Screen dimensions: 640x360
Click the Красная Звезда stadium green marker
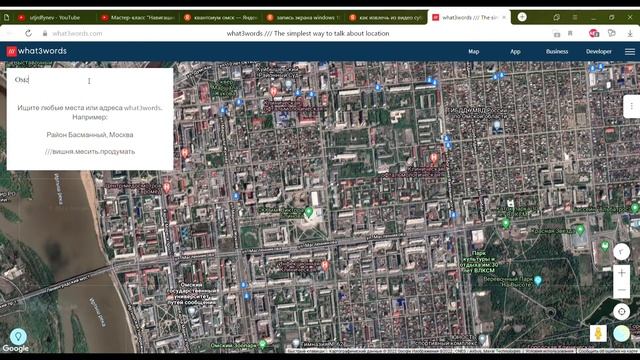point(580,230)
